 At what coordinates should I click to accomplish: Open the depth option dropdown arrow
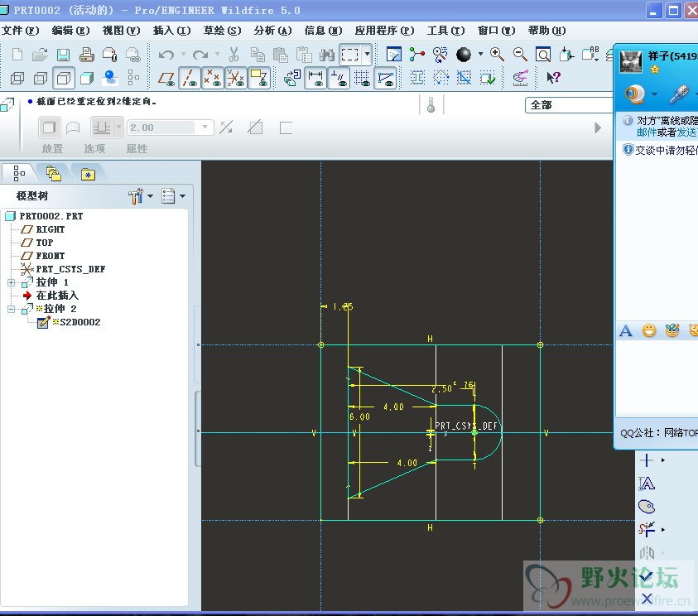118,128
